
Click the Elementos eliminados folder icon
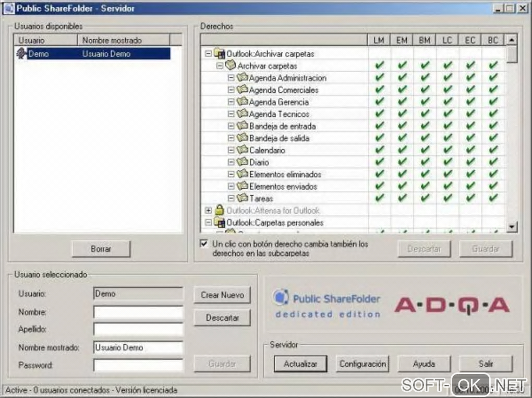(x=242, y=174)
